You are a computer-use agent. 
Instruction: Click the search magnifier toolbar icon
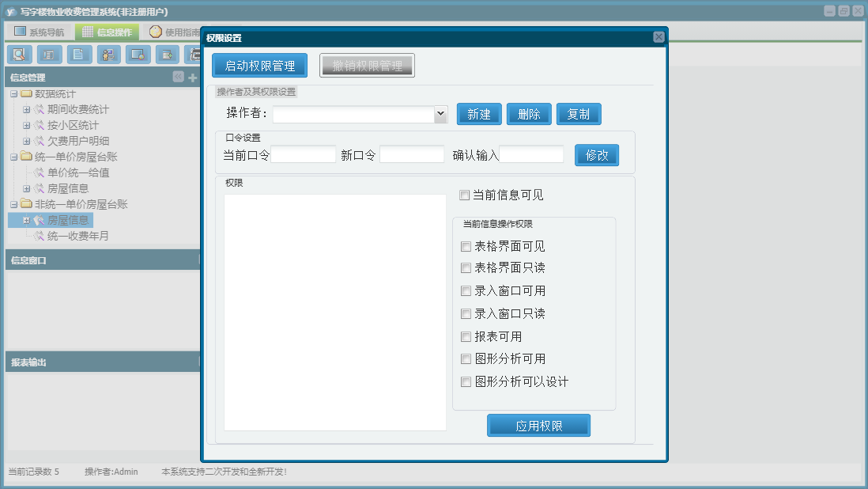click(20, 55)
